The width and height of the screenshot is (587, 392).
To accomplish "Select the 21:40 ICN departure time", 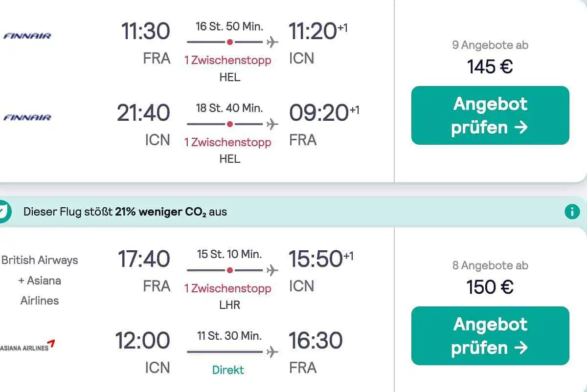I will point(143,113).
